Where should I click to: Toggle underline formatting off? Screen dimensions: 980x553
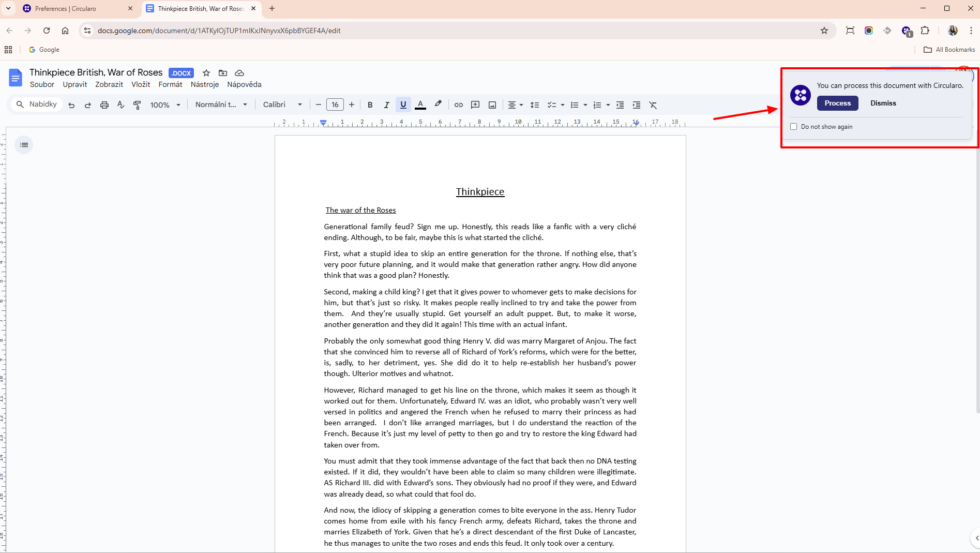click(403, 104)
